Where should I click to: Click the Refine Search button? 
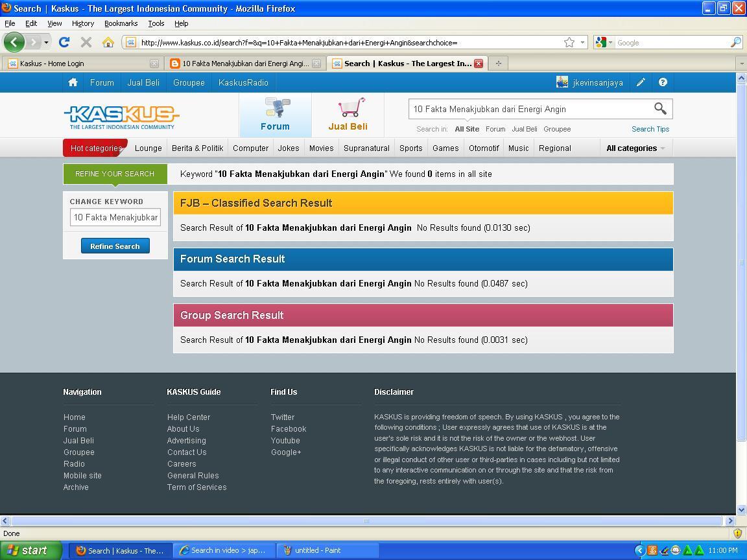pos(115,246)
